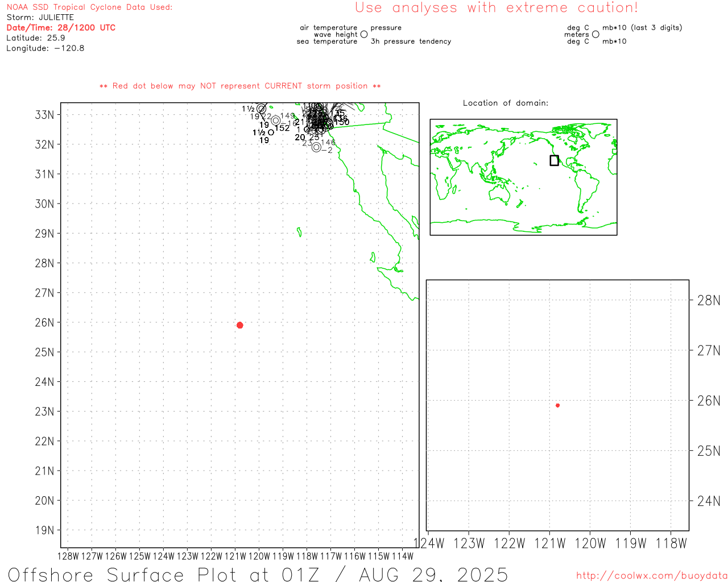Click the '3h pressure tendency' legend label
Screen dimensions: 728x582
411,41
